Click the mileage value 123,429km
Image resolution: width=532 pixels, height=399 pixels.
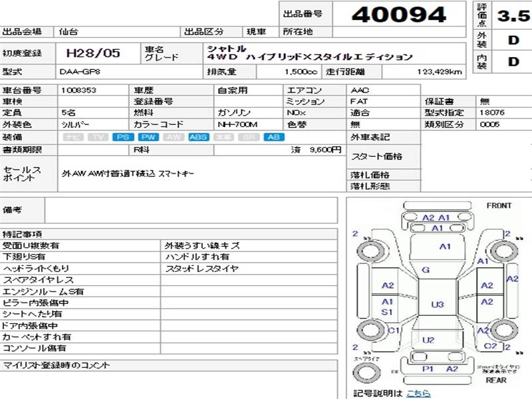[x=440, y=72]
